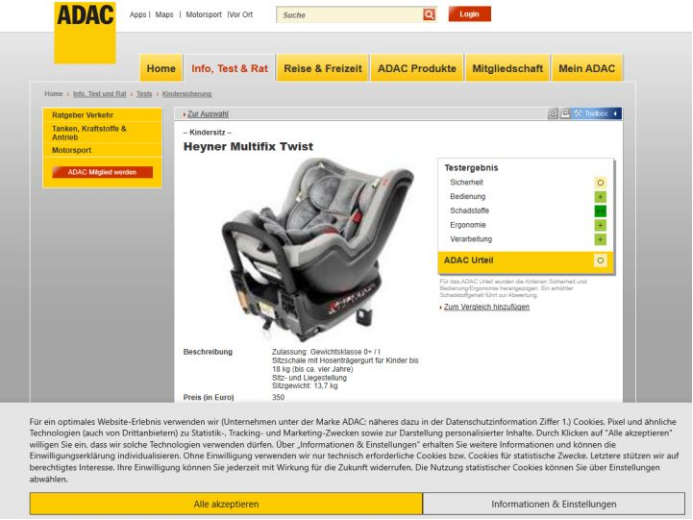
Task: Click the gray share icon left of print icon
Action: pyautogui.click(x=552, y=114)
